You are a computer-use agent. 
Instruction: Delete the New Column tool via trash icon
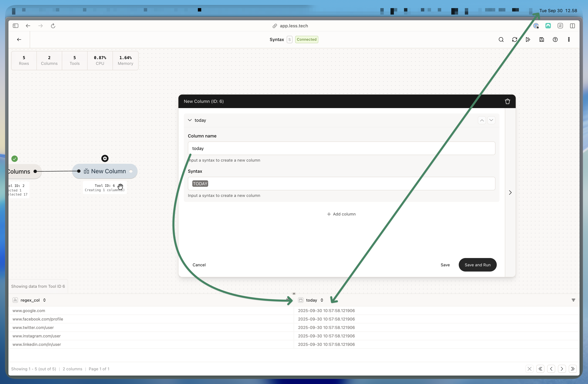507,101
